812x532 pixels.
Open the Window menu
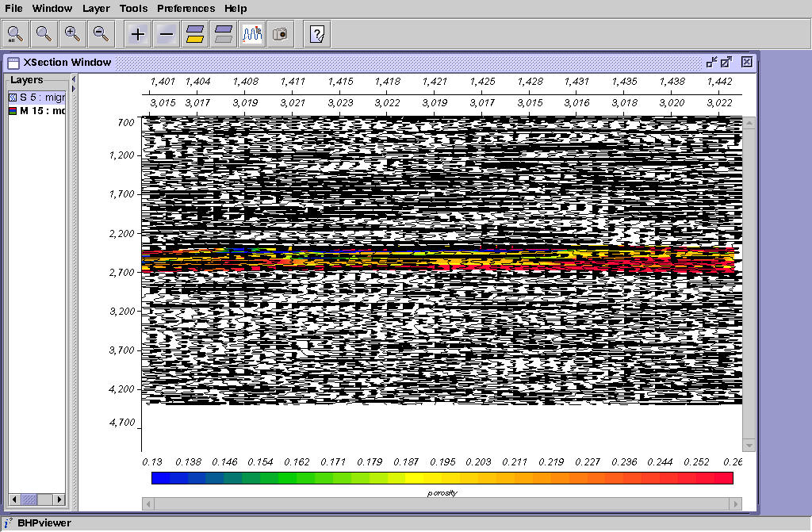[x=52, y=8]
